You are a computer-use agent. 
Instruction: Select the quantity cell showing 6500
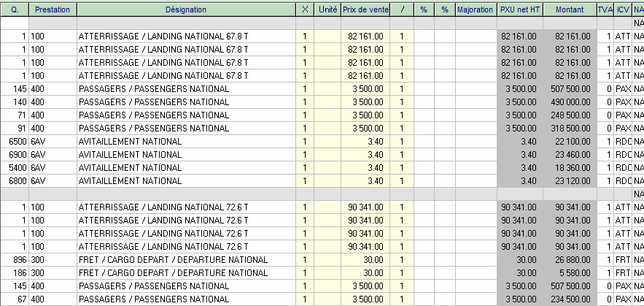(x=15, y=141)
